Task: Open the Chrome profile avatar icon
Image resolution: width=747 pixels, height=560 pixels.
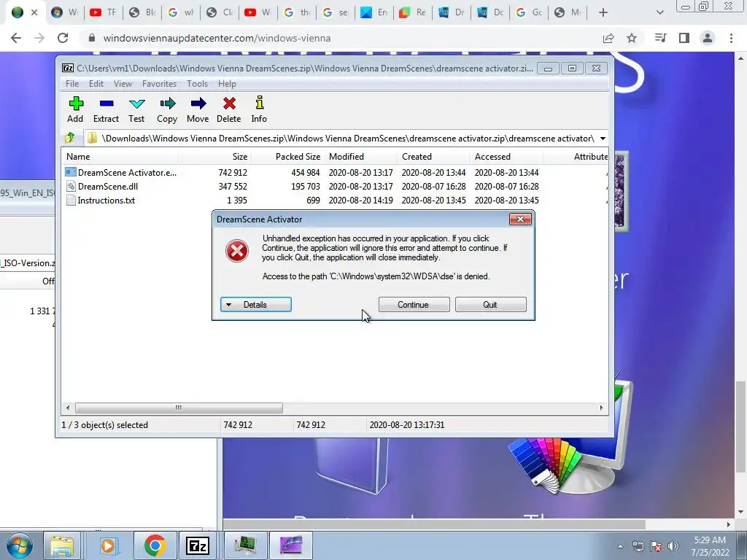Action: pyautogui.click(x=708, y=38)
